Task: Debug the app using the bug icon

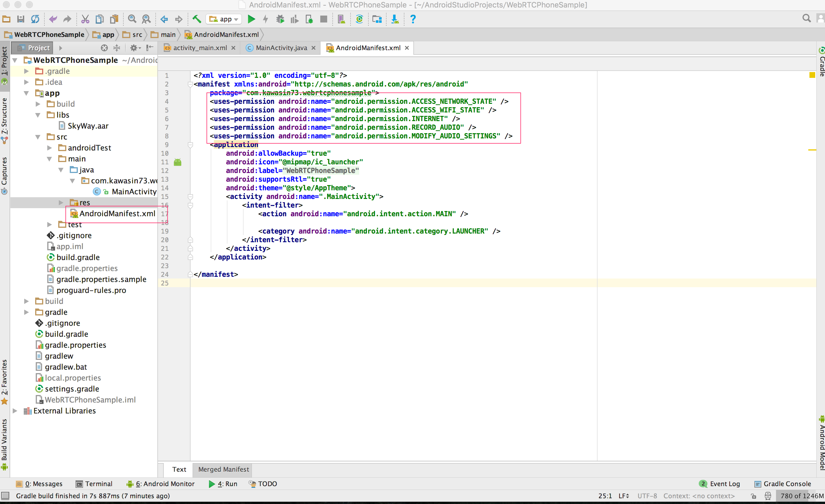Action: point(280,19)
